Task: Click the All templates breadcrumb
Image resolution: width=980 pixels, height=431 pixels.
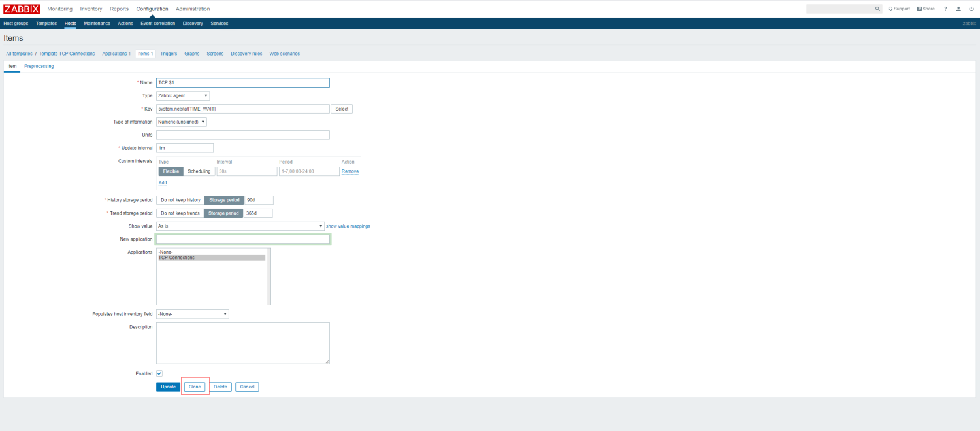Action: pyautogui.click(x=19, y=54)
